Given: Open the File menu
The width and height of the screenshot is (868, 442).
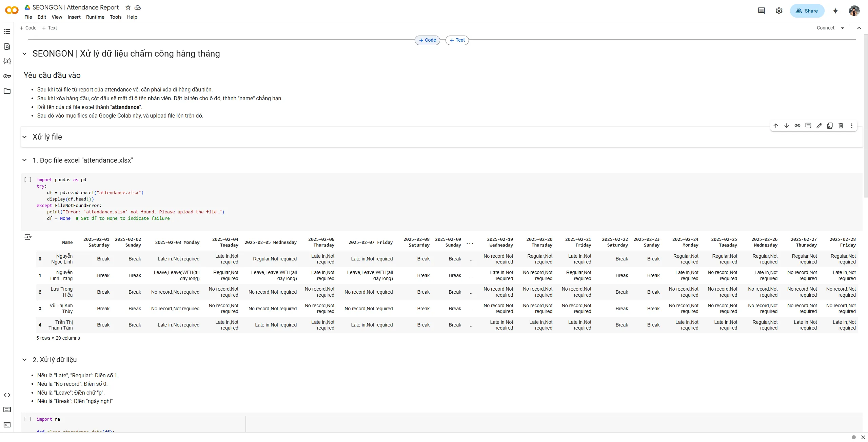Looking at the screenshot, I should point(28,17).
